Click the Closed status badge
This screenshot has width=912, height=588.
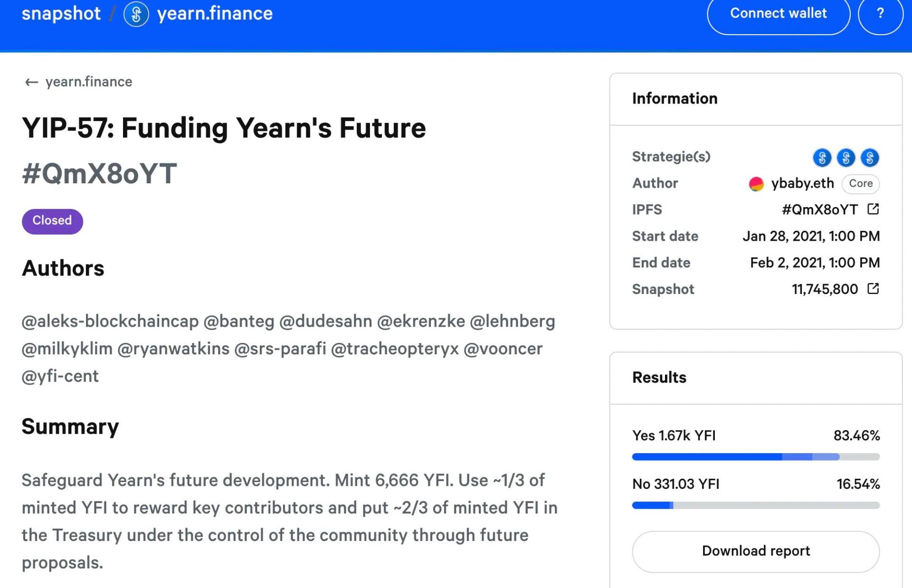[x=52, y=221]
